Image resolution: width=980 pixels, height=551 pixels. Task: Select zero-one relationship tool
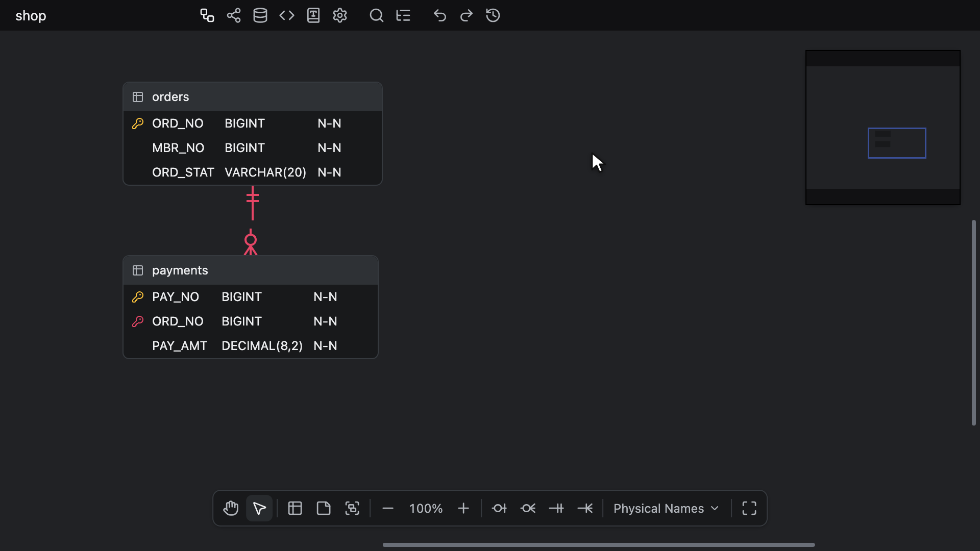[x=499, y=508]
